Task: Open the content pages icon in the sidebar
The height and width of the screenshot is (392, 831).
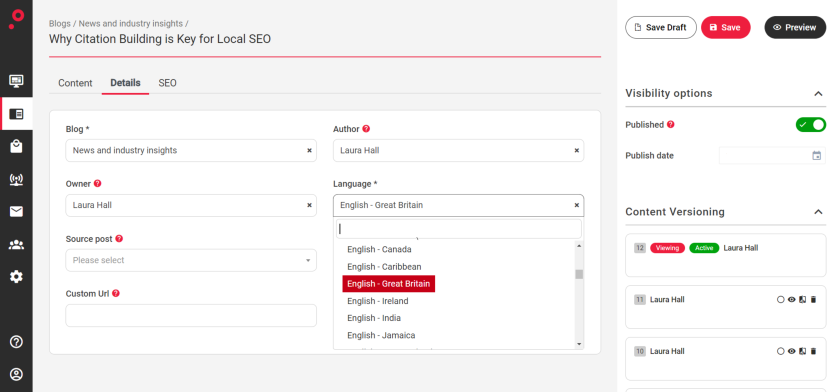Action: click(16, 114)
